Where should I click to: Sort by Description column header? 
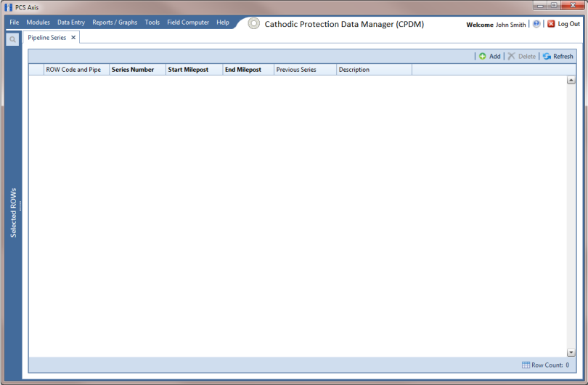click(375, 70)
